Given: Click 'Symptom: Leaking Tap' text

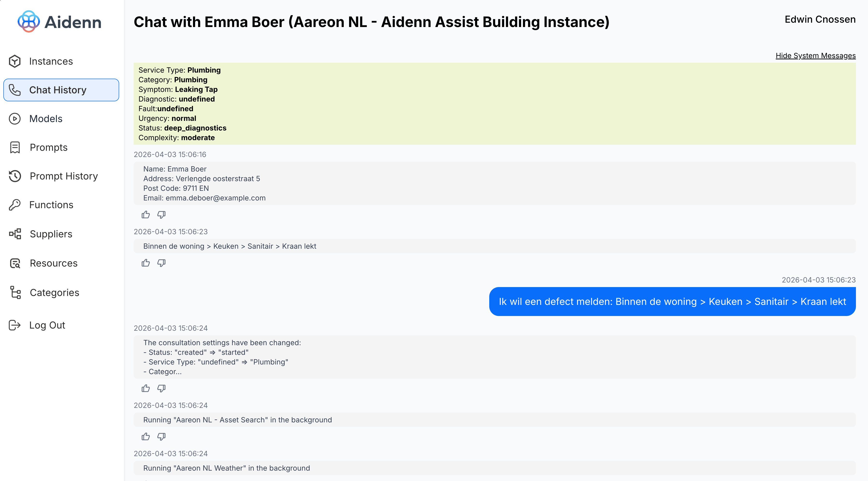Looking at the screenshot, I should (178, 89).
